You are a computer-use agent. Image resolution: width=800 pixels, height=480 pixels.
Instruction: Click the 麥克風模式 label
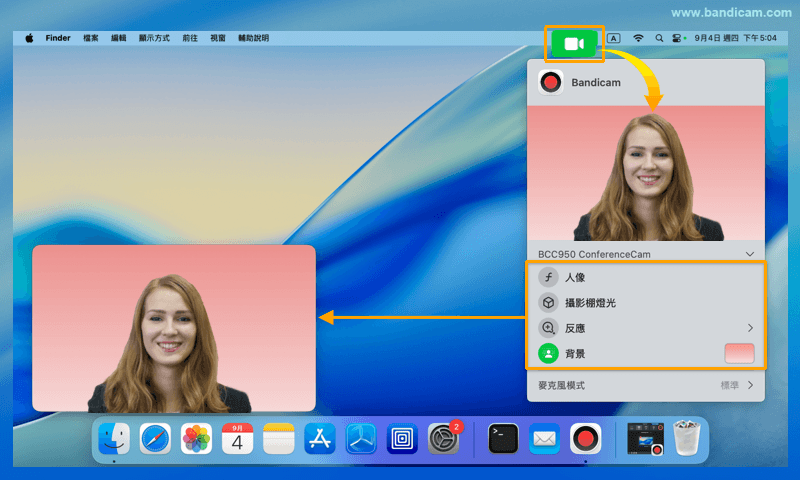561,385
